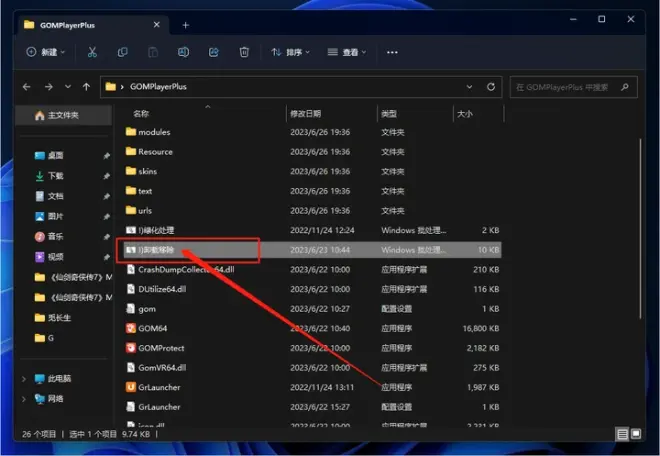The height and width of the screenshot is (456, 660).
Task: Click search box in GOMPlayerPlus
Action: click(573, 87)
